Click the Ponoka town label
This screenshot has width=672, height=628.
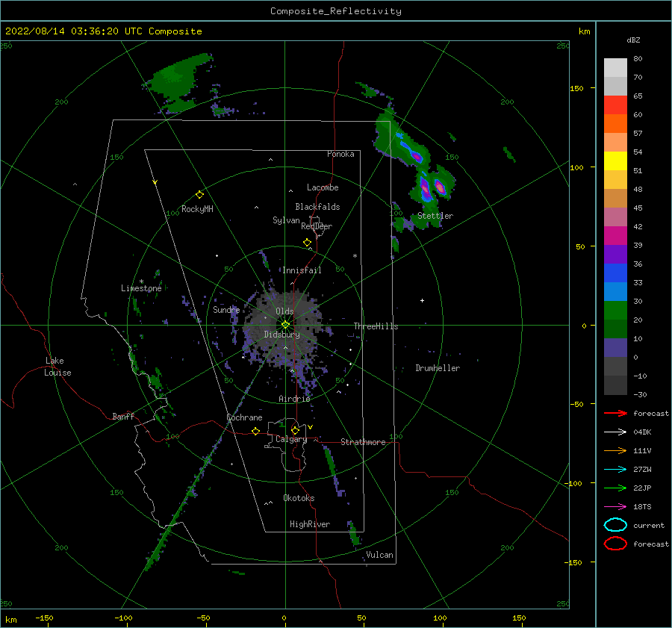point(340,154)
